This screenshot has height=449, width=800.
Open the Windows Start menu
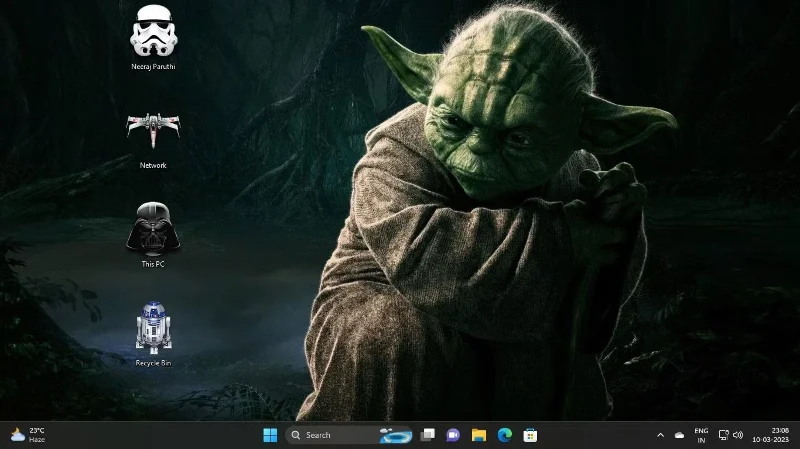[x=270, y=435]
